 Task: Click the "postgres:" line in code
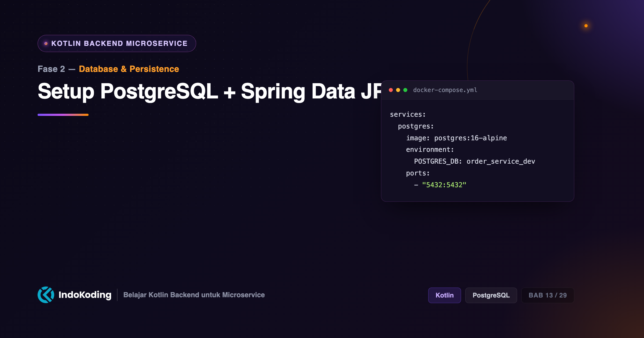(416, 126)
